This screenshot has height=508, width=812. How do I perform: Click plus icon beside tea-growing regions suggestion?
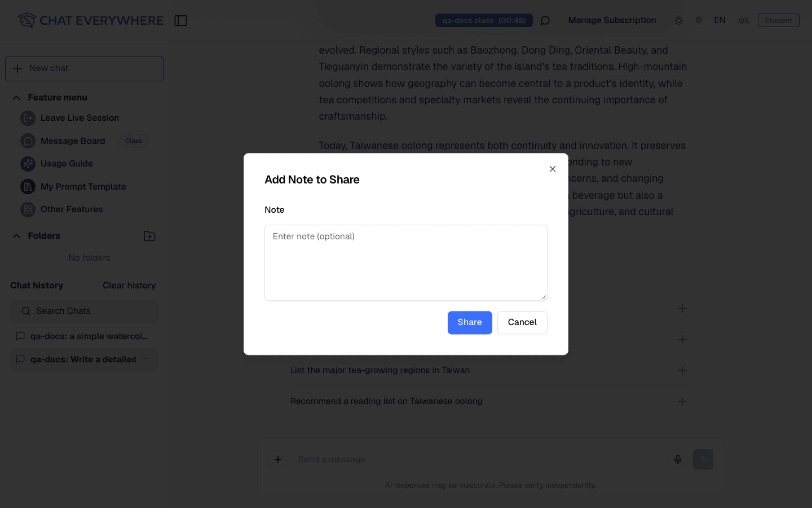click(x=682, y=370)
